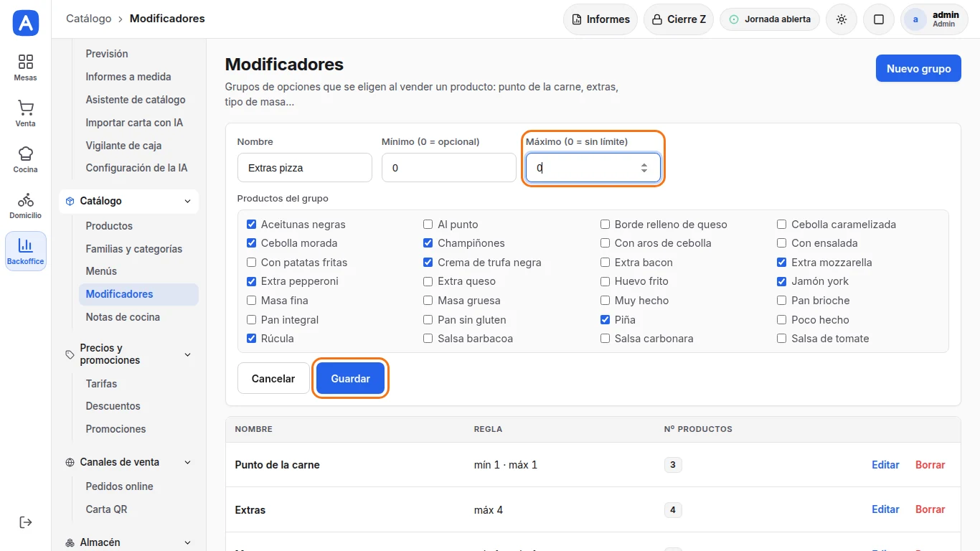The height and width of the screenshot is (551, 980).
Task: Focus the Mínimo input field
Action: pos(449,168)
